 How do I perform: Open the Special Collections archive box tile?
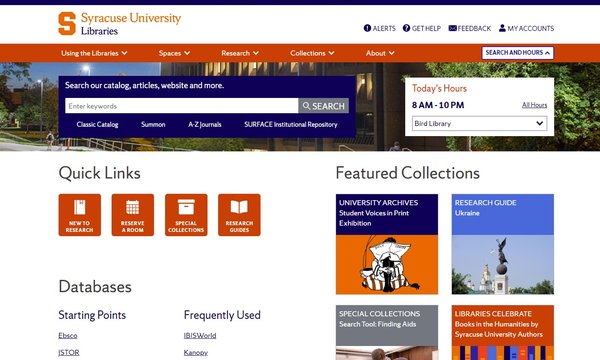[x=186, y=215]
